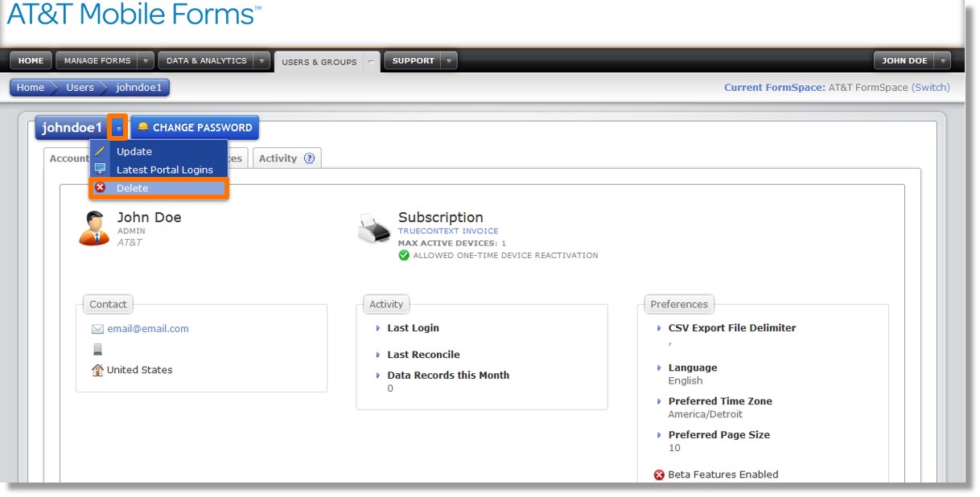This screenshot has height=497, width=980.
Task: Select Latest Portal Logins menu item
Action: coord(159,170)
